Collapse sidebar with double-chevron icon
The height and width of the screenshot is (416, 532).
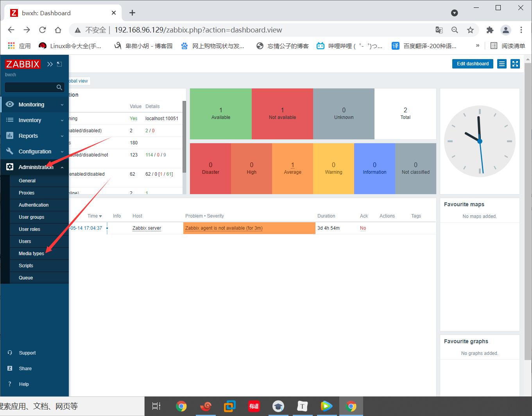click(50, 64)
